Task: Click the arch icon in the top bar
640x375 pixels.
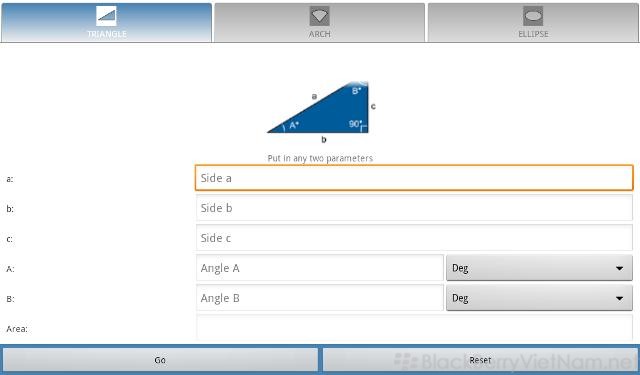Action: tap(319, 16)
